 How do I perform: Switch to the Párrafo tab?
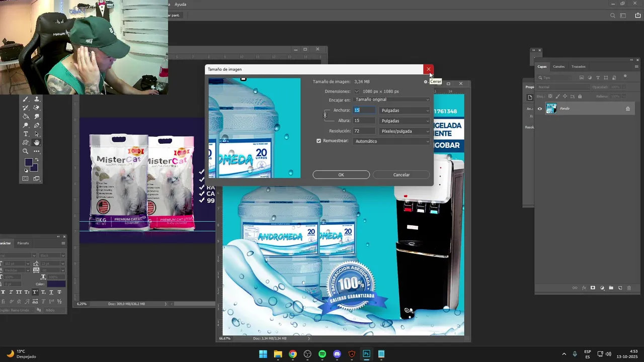(23, 243)
